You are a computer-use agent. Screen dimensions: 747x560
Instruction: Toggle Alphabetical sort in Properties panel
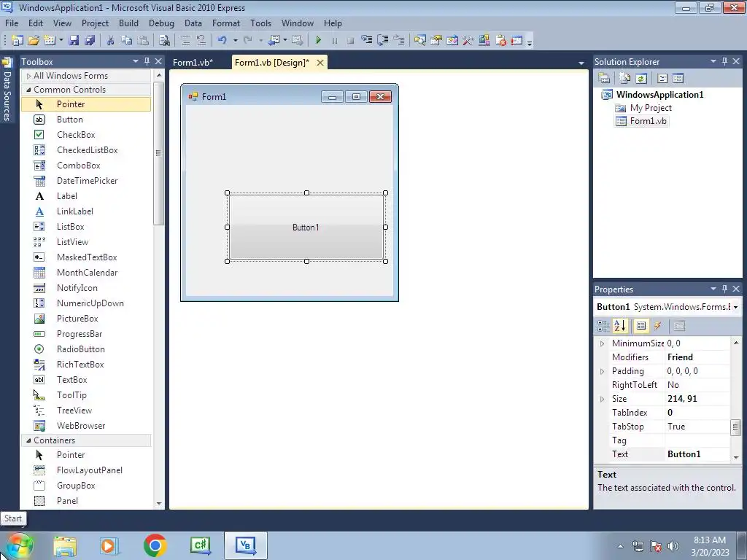click(620, 326)
